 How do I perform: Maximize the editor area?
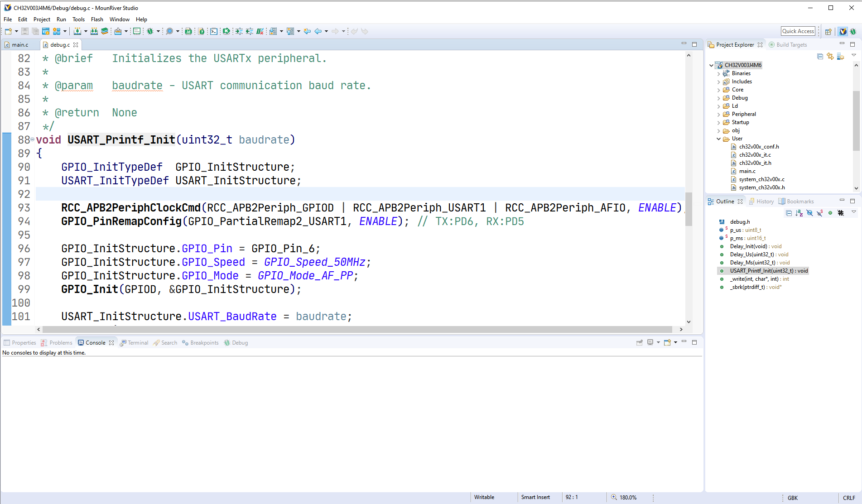(694, 45)
